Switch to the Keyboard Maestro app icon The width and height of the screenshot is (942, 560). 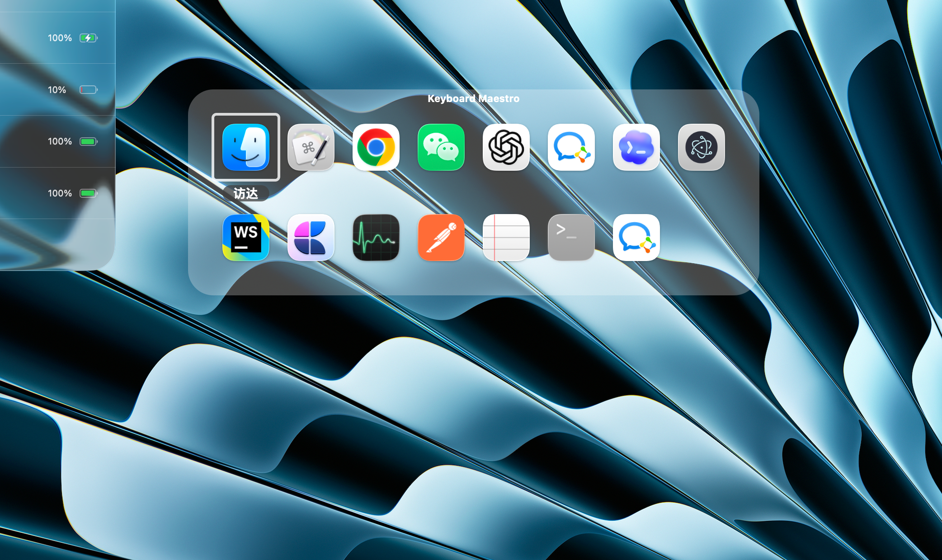311,147
